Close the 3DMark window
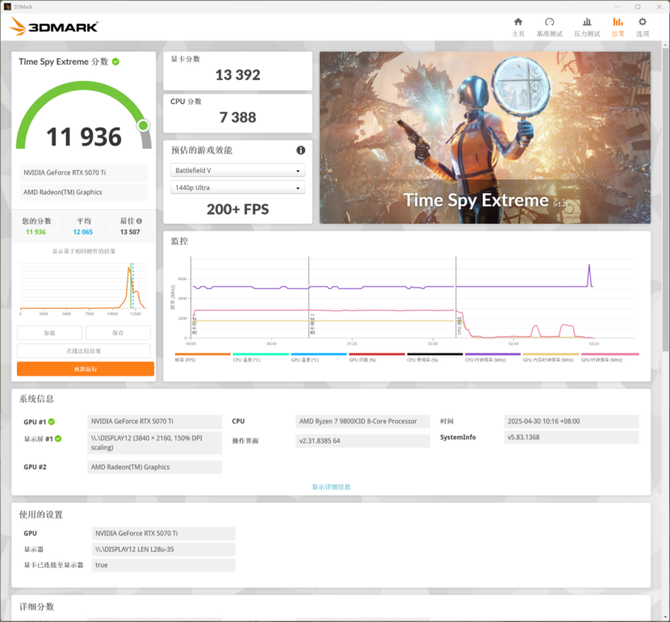 click(659, 6)
